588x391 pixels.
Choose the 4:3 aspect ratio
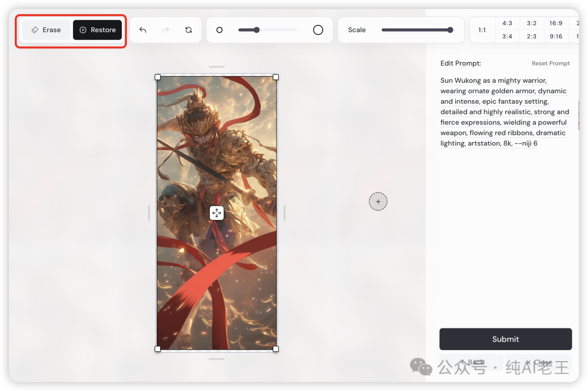coord(507,23)
